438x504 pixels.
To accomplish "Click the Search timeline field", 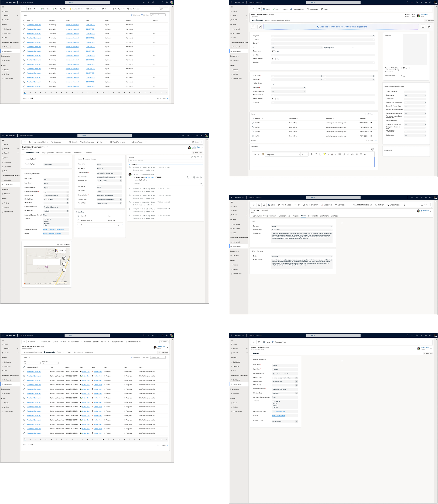I will coord(166,161).
